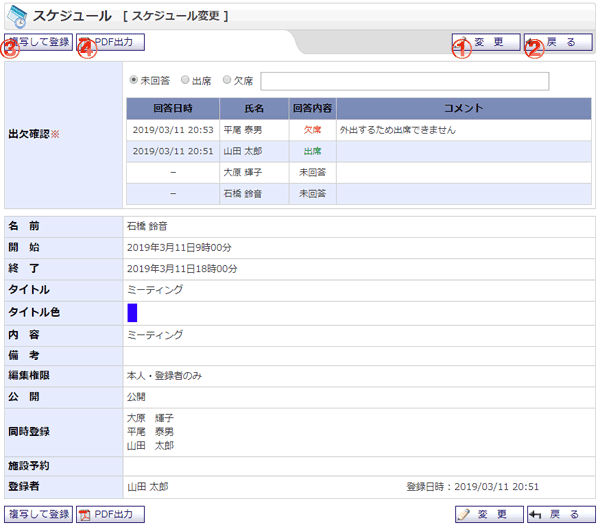Choose the 欠席 radio button
Image resolution: width=600 pixels, height=525 pixels.
tap(227, 81)
